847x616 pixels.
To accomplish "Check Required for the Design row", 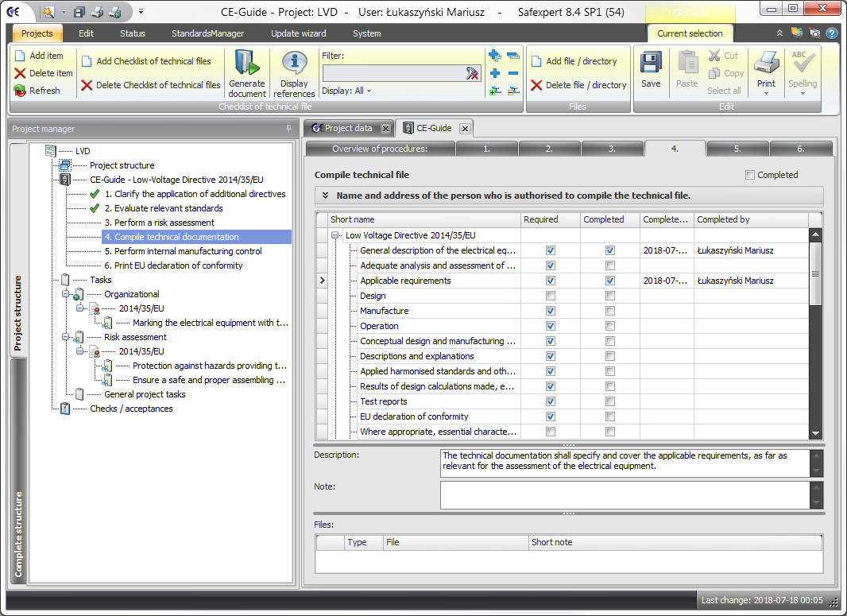I will (551, 296).
